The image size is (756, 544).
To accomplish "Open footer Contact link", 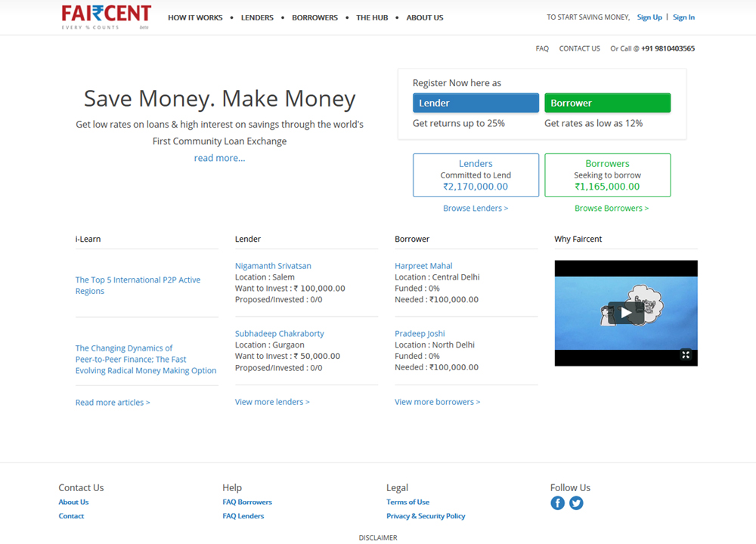I will (71, 516).
